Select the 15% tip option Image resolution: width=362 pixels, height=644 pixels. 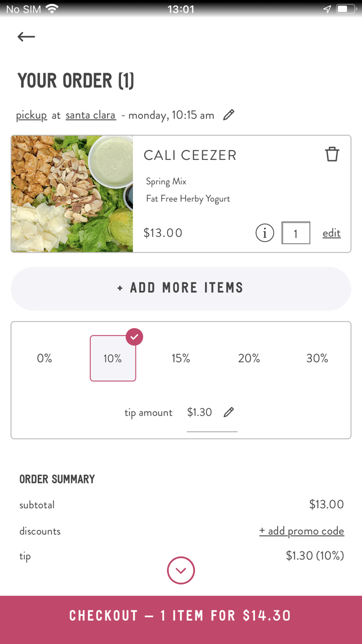point(180,358)
